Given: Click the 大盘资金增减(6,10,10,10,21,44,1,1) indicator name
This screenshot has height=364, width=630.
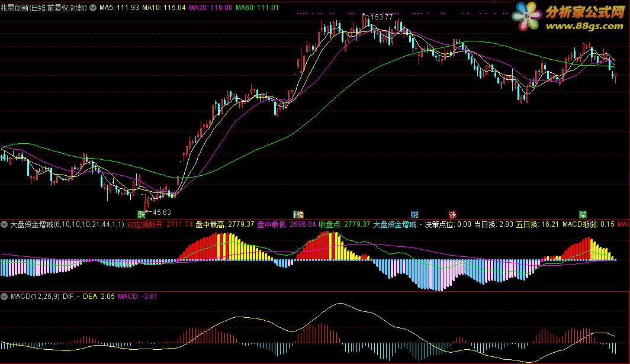Looking at the screenshot, I should tap(67, 224).
